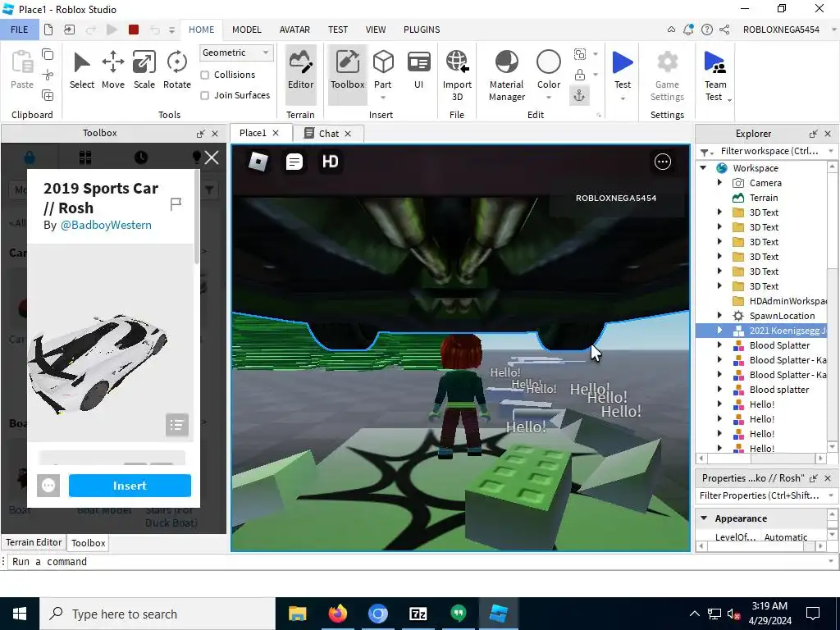Expand the Camera tree node

pyautogui.click(x=719, y=183)
